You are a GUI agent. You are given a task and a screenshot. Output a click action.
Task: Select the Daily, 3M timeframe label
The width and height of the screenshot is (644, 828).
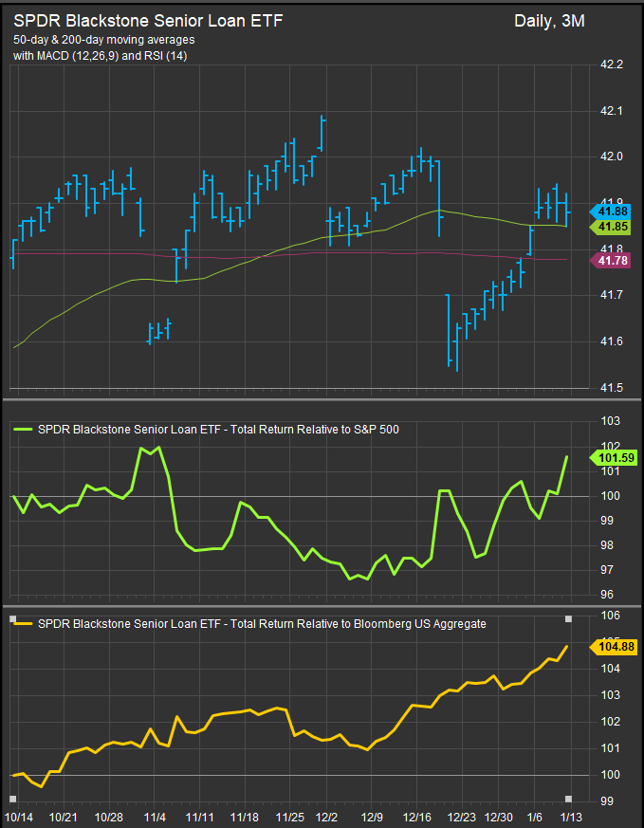click(x=549, y=21)
